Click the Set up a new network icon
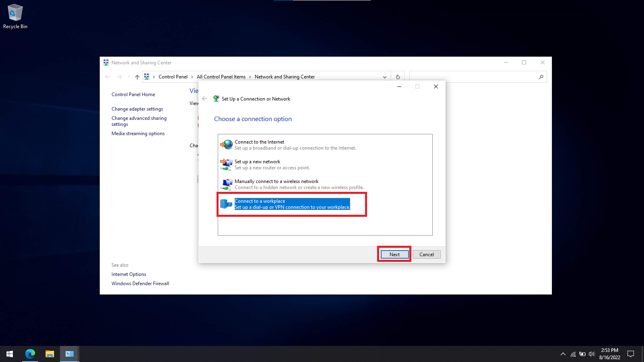The width and height of the screenshot is (644, 362). 227,164
